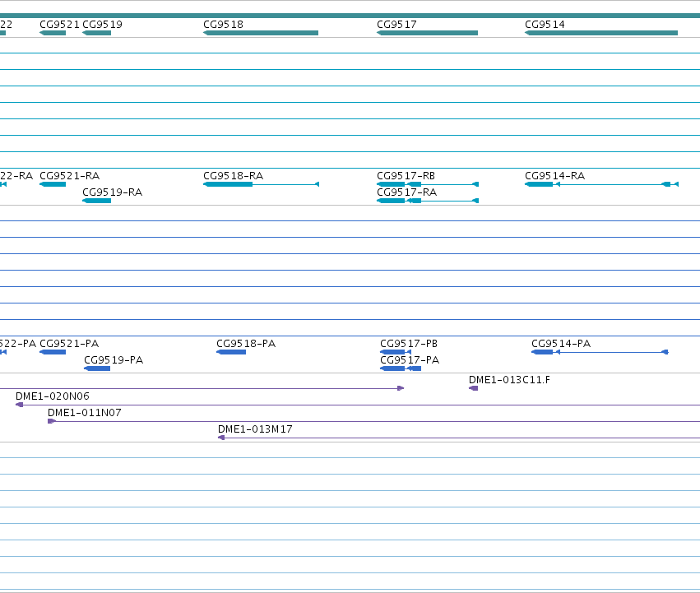Click the CG9521-PA protein label
700x593 pixels.
point(69,344)
